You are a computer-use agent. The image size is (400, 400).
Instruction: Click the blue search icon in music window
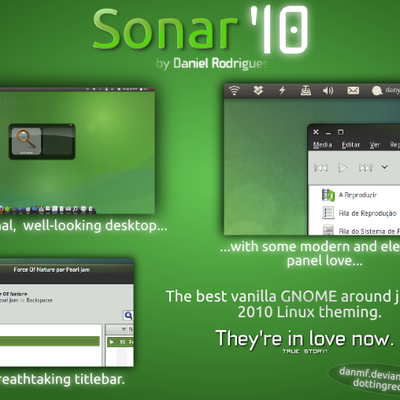point(128,315)
